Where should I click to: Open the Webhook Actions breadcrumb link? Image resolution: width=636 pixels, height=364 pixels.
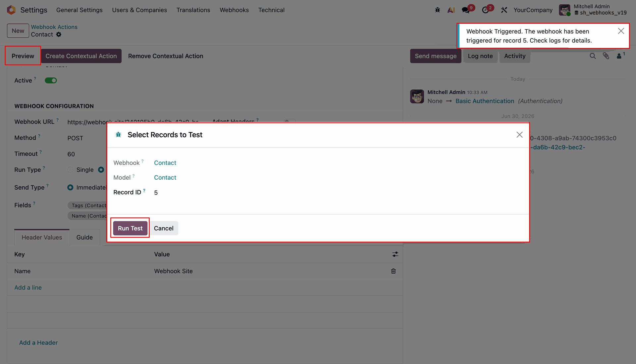[x=54, y=27]
